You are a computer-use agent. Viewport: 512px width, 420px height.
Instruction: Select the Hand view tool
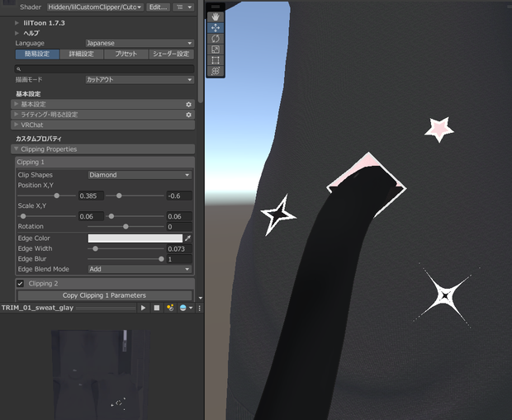[216, 17]
